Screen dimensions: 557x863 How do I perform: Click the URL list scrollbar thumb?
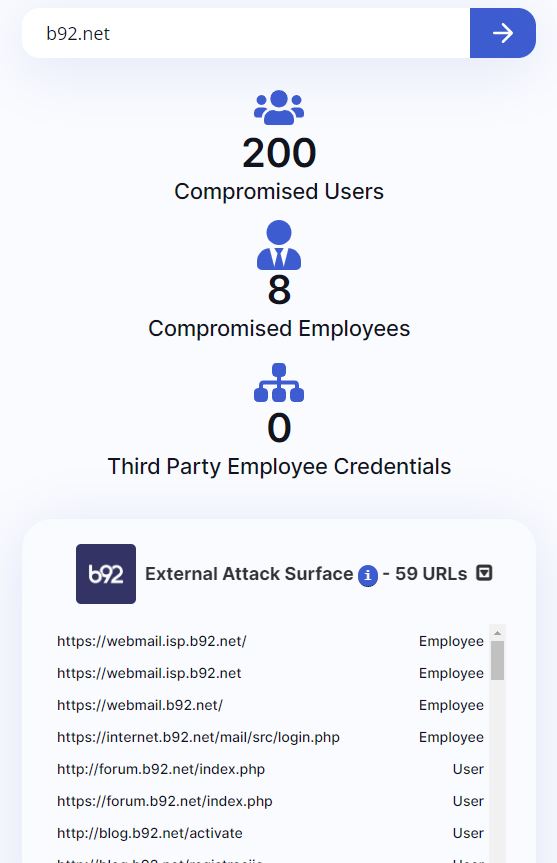[x=497, y=660]
